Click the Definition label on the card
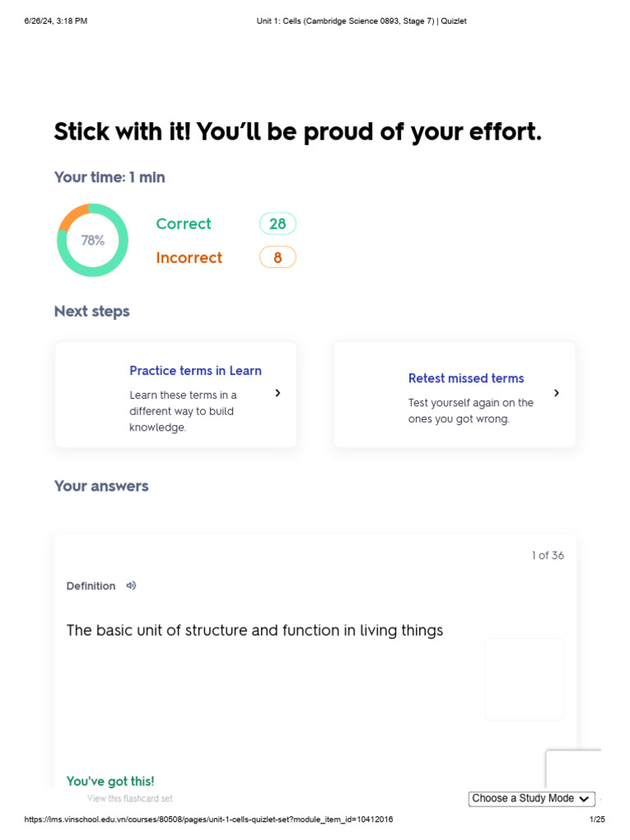This screenshot has height=840, width=630. tap(90, 586)
